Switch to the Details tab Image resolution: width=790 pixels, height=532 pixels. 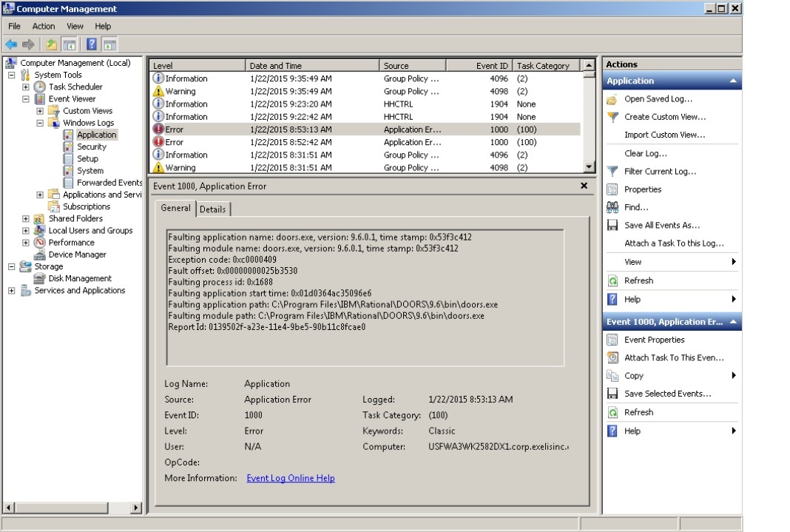(212, 209)
